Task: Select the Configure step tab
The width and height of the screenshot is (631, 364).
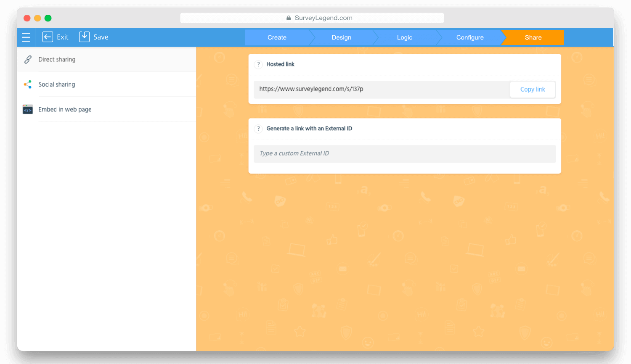Action: coord(470,37)
